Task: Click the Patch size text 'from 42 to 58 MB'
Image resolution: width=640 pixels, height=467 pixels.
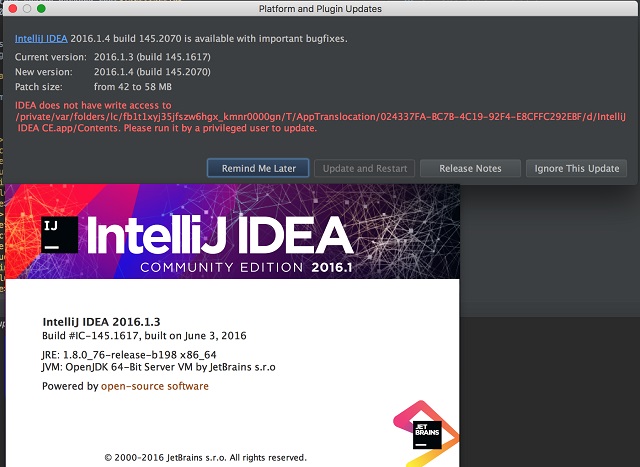Action: pos(133,87)
